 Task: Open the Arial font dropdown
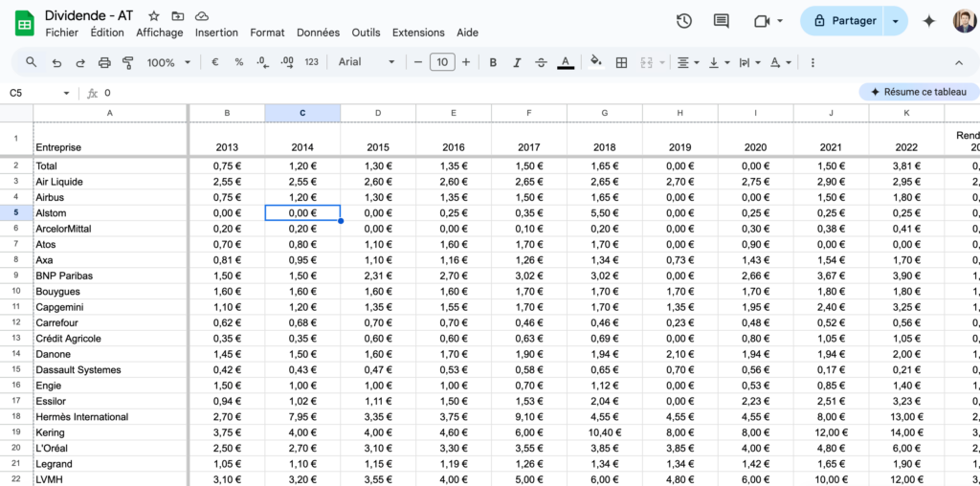point(367,62)
